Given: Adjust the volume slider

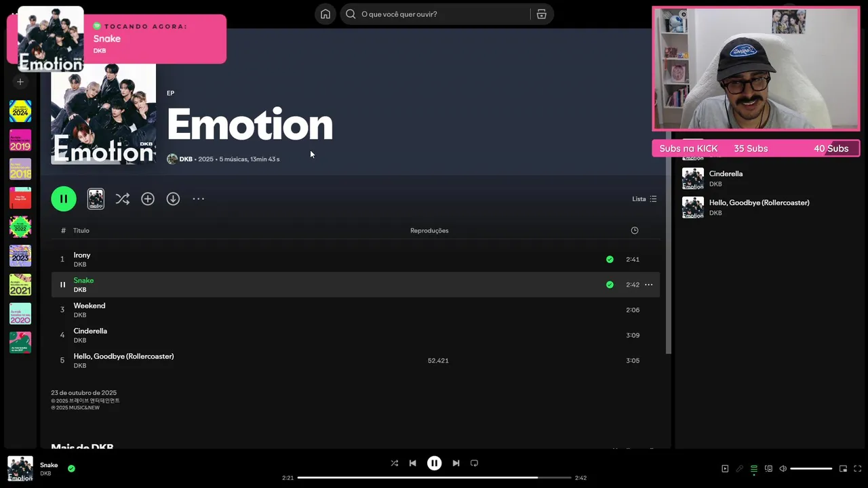Looking at the screenshot, I should point(811,468).
